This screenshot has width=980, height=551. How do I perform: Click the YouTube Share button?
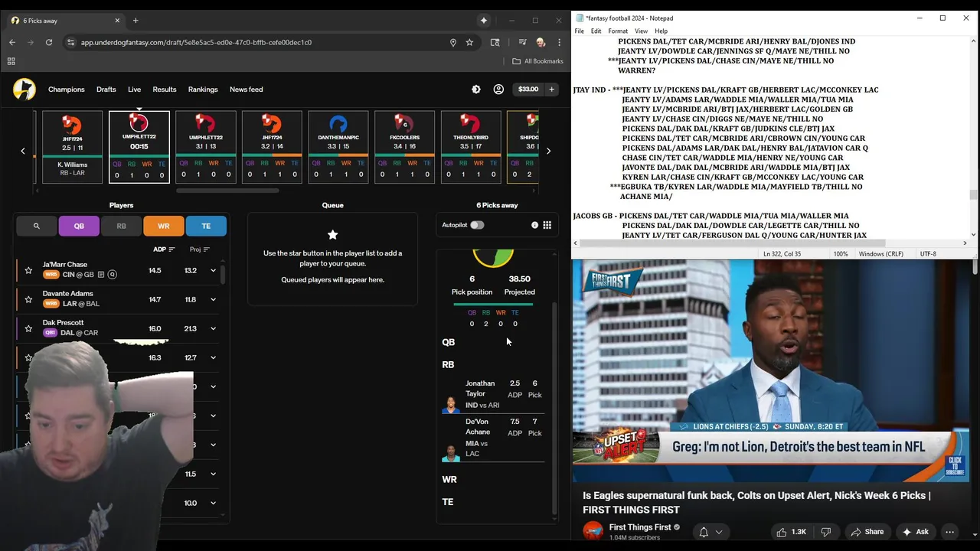tap(866, 532)
